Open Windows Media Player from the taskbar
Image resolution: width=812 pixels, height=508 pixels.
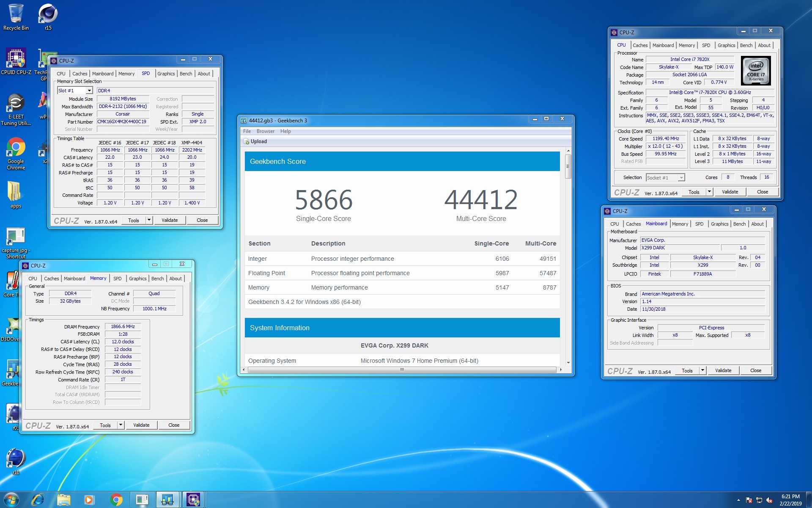[89, 500]
